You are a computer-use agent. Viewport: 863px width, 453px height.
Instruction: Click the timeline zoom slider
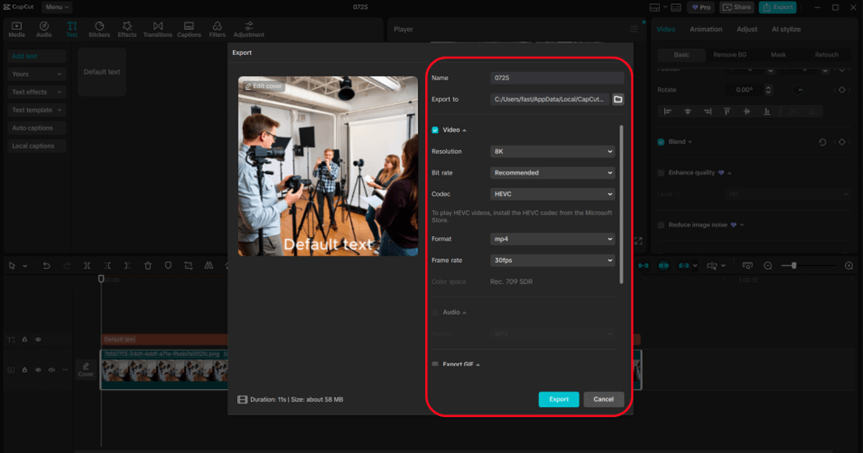[x=794, y=266]
